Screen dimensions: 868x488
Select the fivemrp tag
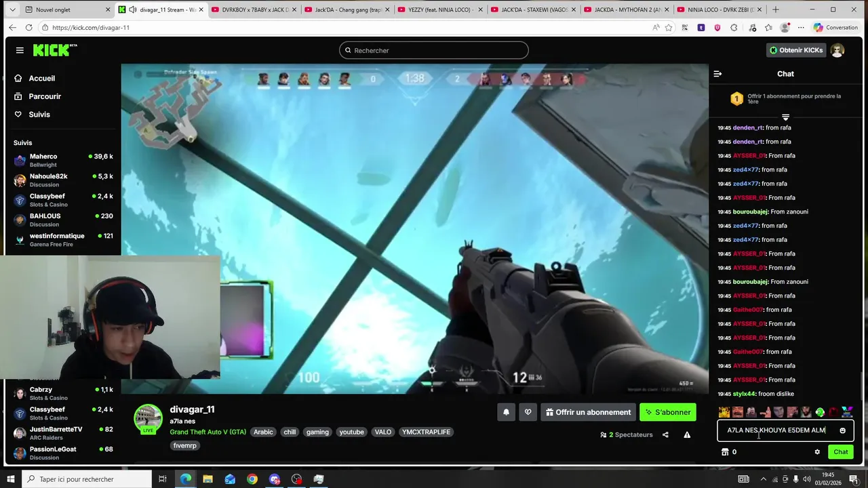point(185,445)
